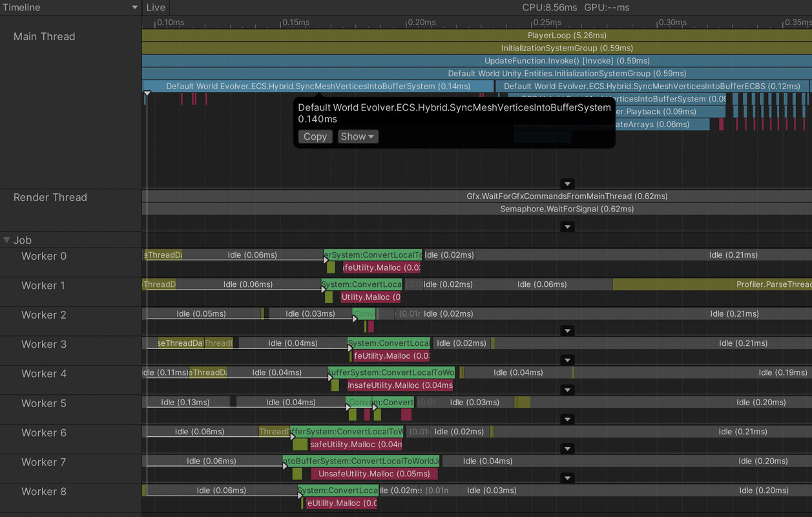The height and width of the screenshot is (517, 812).
Task: Select the 0.20ms mark on the time ruler
Action: coord(421,22)
